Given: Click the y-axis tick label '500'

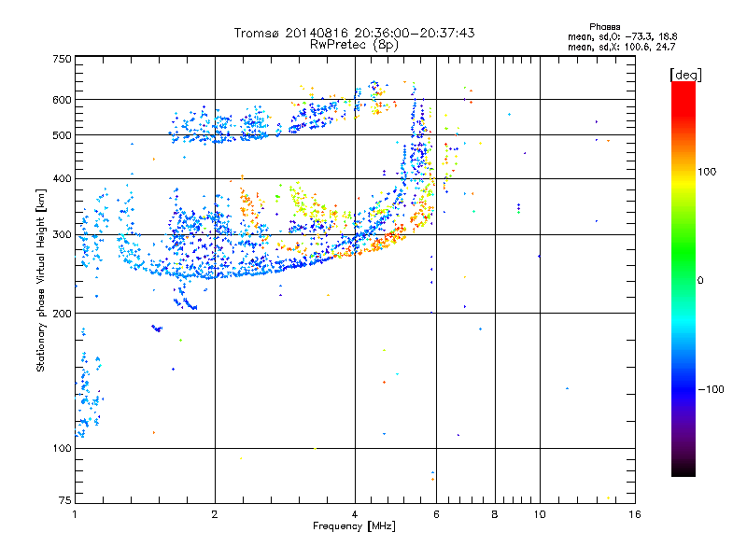Looking at the screenshot, I should click(62, 135).
